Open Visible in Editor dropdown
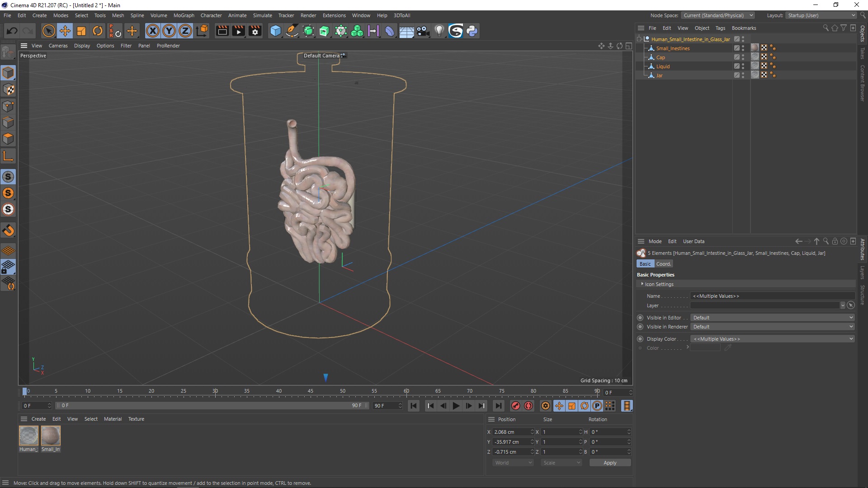 click(x=773, y=318)
